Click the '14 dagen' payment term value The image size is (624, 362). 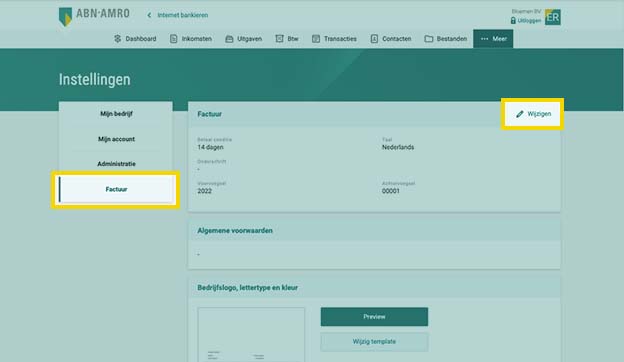pyautogui.click(x=211, y=147)
